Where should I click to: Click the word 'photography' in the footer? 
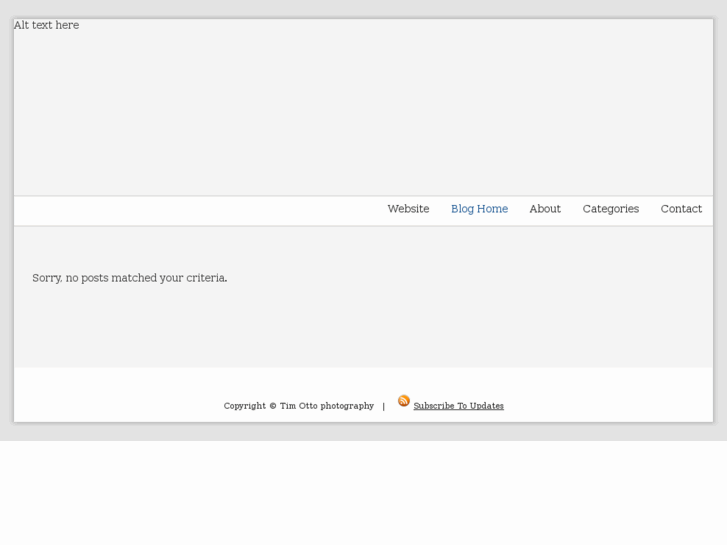tap(347, 406)
